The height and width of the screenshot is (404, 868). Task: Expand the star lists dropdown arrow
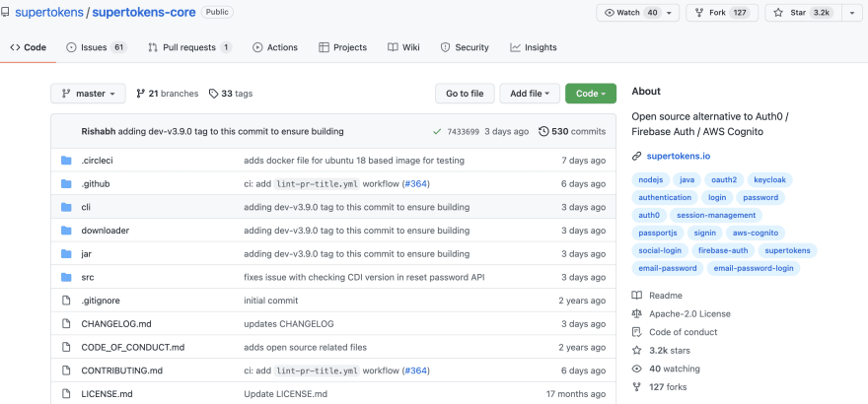[852, 13]
